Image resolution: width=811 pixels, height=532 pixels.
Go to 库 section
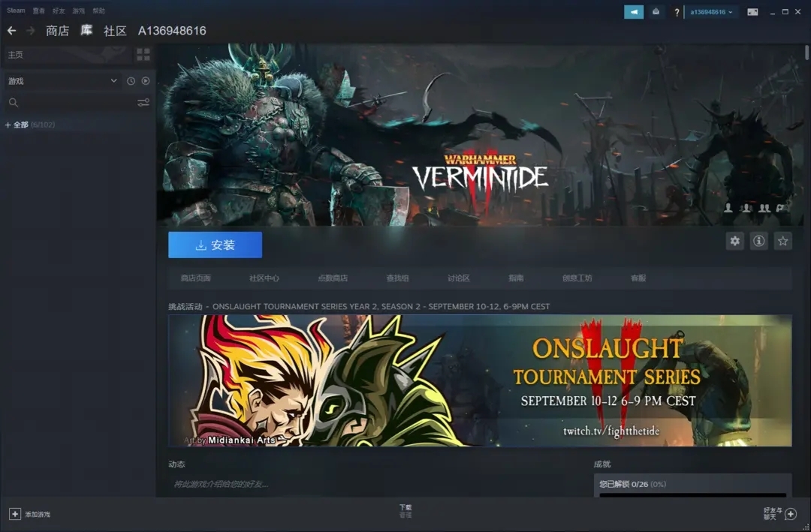click(86, 31)
